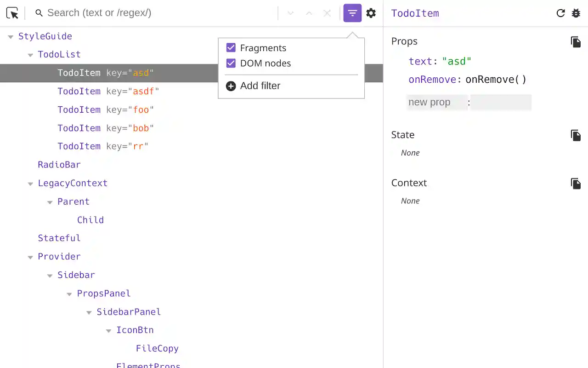Copy the Context section contents
The image size is (588, 368).
pos(576,183)
